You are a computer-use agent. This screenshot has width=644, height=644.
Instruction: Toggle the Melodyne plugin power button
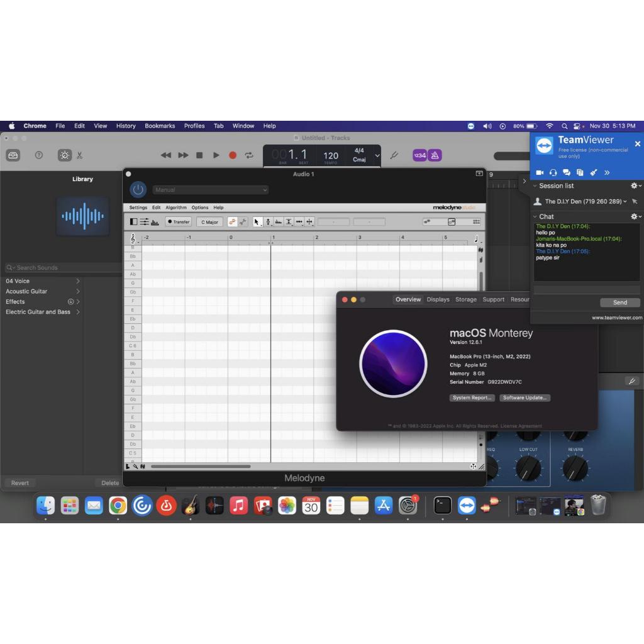138,190
